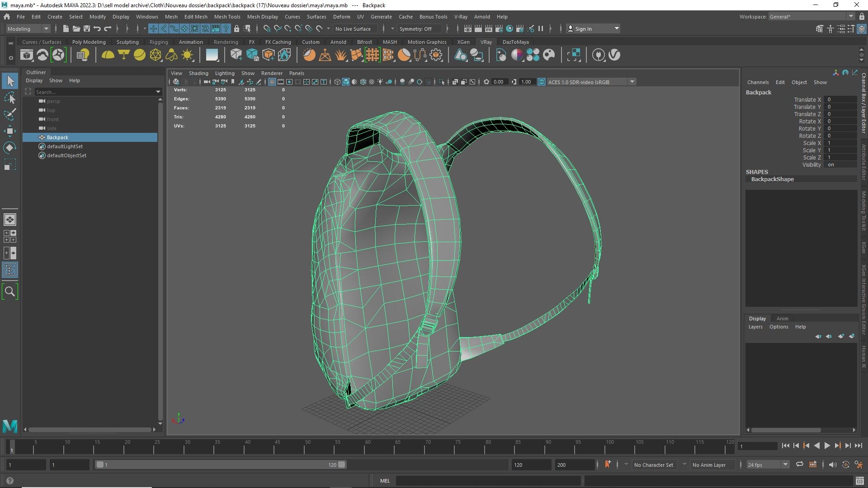Open the Modeling menu set dropdown
The height and width of the screenshot is (488, 868).
tap(28, 28)
